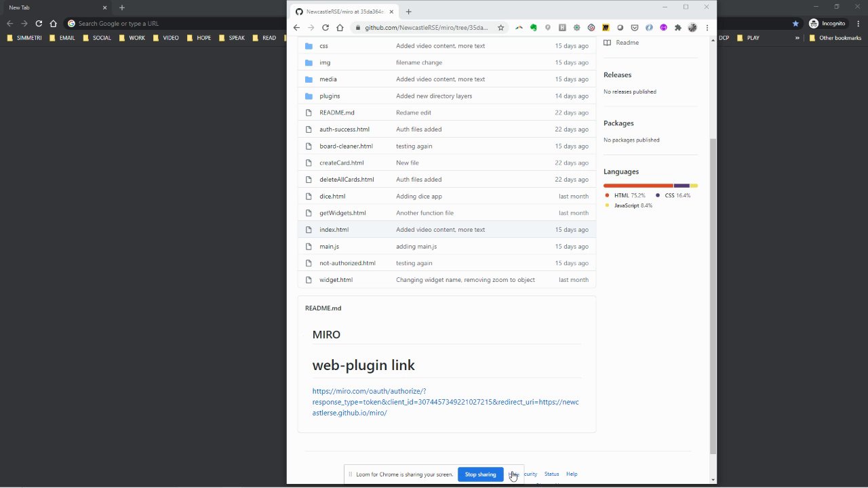This screenshot has height=488, width=868.
Task: Open getWidgets.html file
Action: point(342,213)
